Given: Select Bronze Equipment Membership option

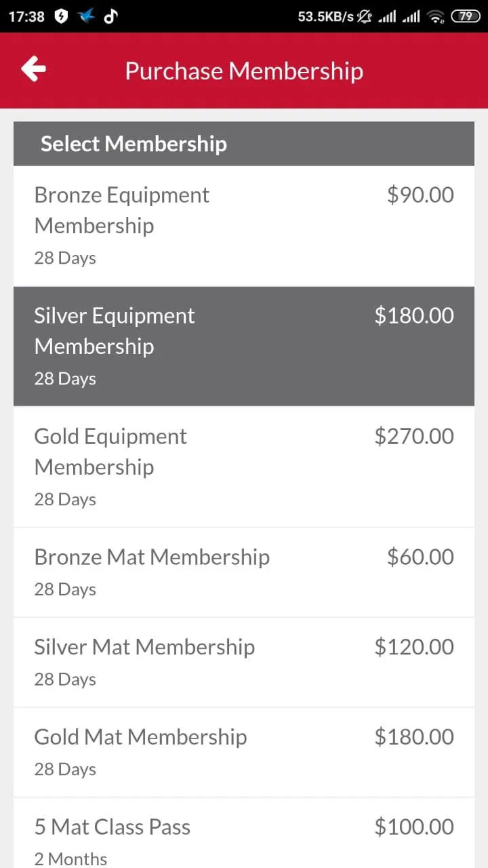Looking at the screenshot, I should 244,226.
